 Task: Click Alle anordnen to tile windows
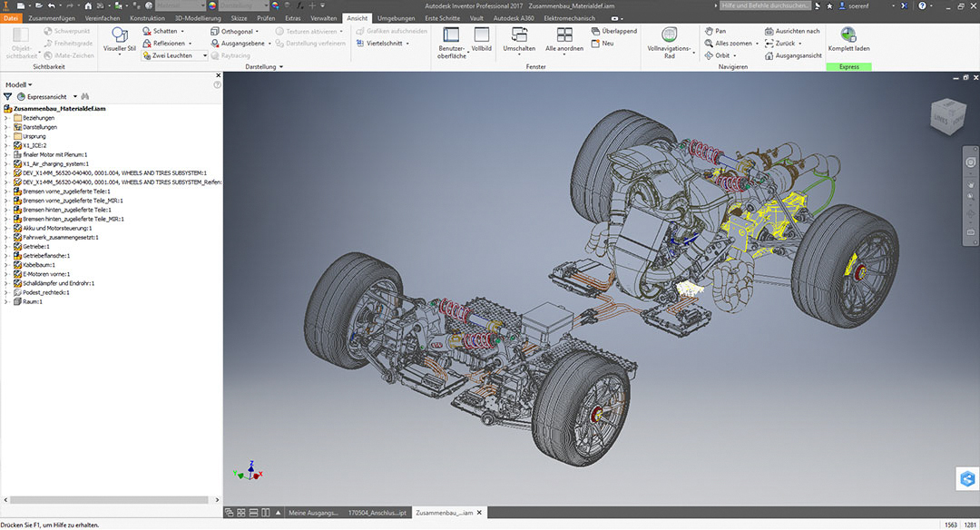click(564, 34)
